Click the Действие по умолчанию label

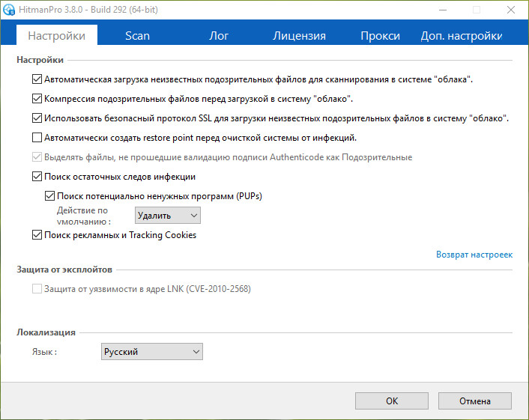pos(83,216)
